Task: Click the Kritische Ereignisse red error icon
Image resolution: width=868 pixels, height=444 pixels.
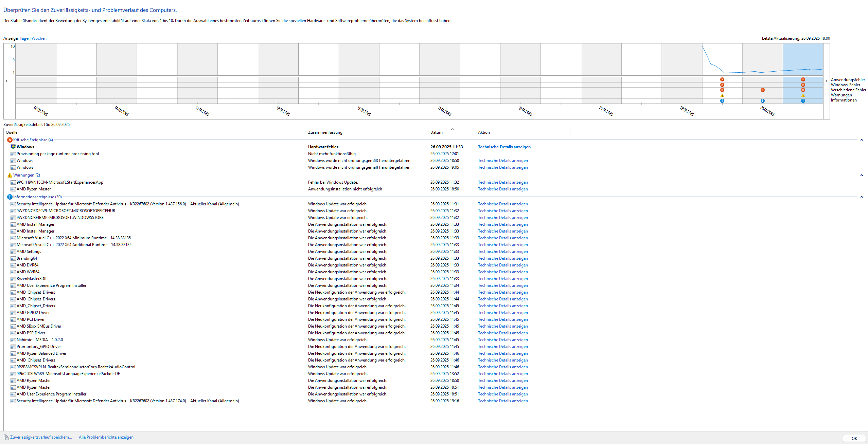Action: coord(10,140)
